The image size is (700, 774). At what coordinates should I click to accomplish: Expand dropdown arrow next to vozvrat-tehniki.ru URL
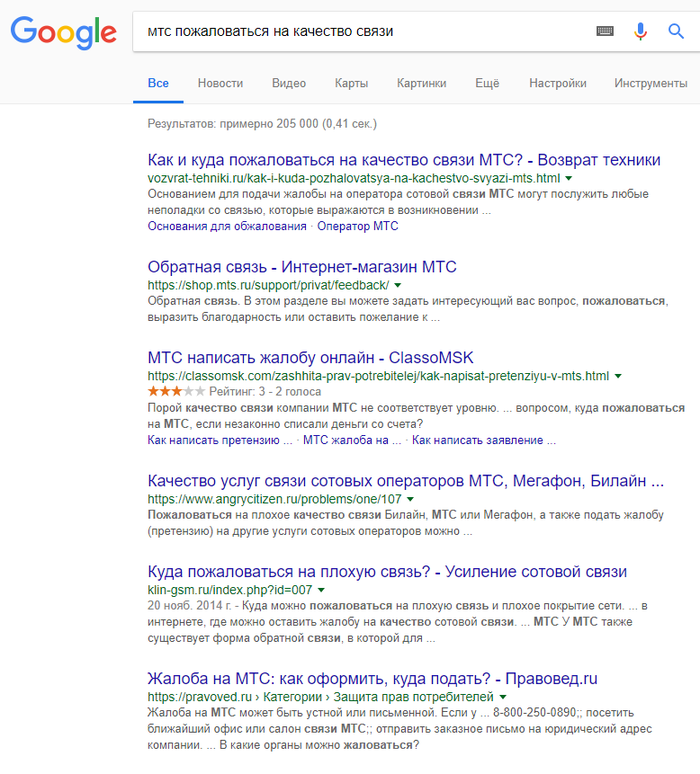click(569, 178)
